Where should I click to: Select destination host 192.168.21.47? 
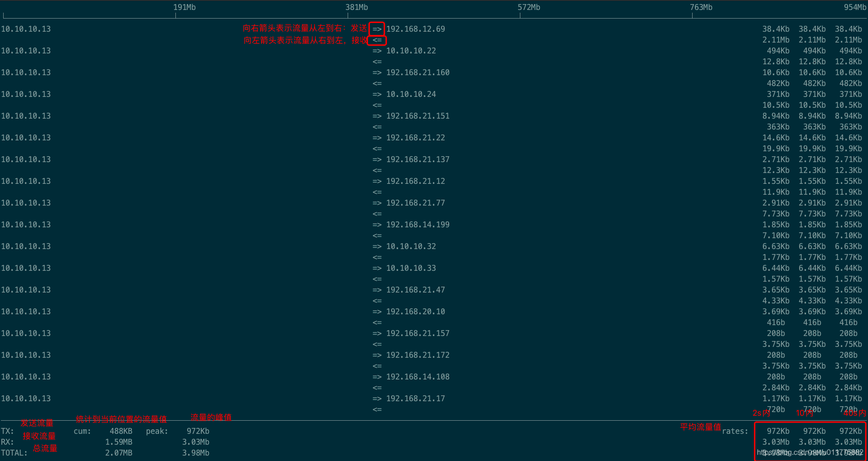click(x=416, y=290)
